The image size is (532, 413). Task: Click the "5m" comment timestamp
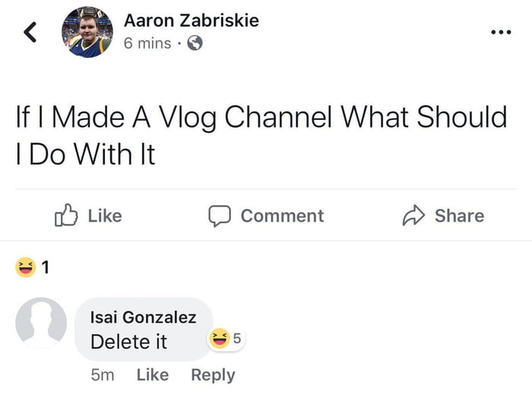(x=102, y=375)
